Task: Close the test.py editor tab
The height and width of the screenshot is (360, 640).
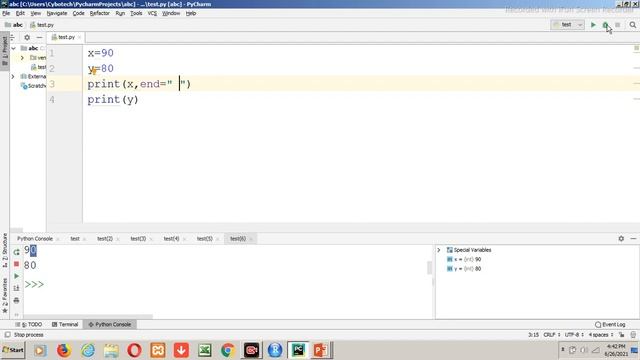Action: (x=80, y=37)
